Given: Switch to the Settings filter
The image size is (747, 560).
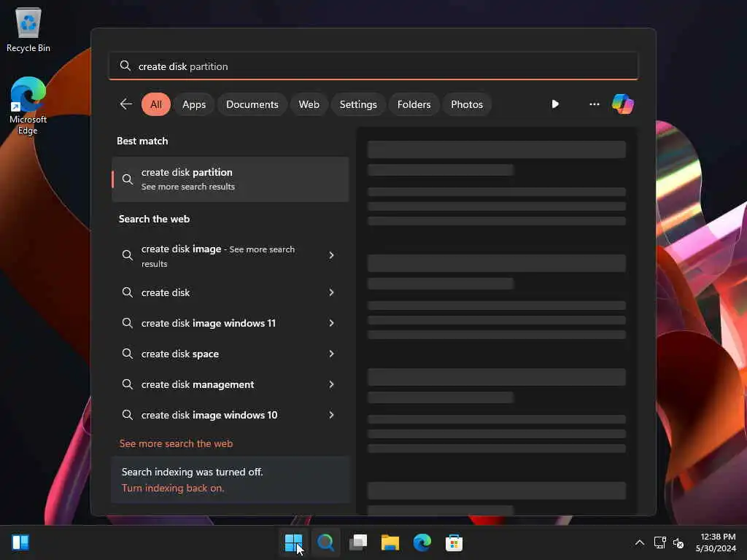Looking at the screenshot, I should pos(358,104).
